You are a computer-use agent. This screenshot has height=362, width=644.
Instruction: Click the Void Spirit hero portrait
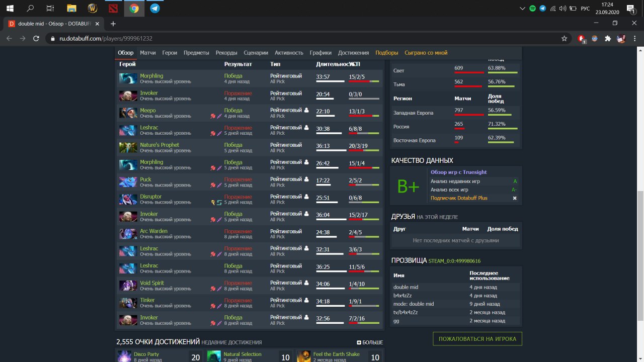[128, 286]
